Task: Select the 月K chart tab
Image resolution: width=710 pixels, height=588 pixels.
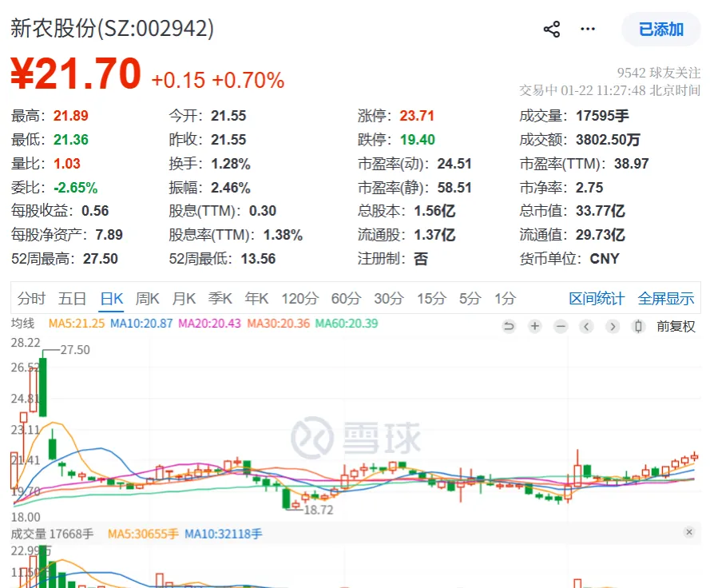Action: 184,299
